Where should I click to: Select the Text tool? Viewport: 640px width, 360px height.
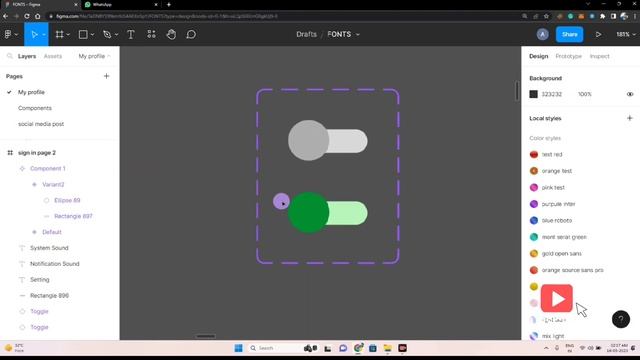131,34
